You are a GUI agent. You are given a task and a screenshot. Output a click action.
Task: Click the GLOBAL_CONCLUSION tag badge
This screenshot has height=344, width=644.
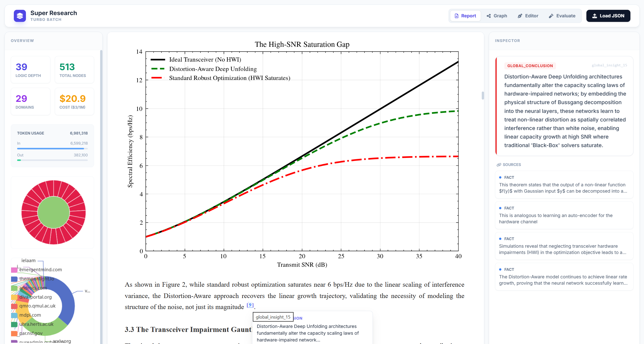530,66
